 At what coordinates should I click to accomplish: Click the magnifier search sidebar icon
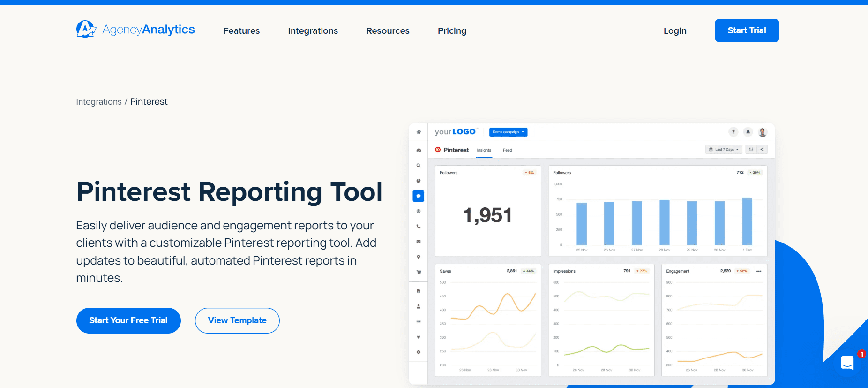[419, 166]
